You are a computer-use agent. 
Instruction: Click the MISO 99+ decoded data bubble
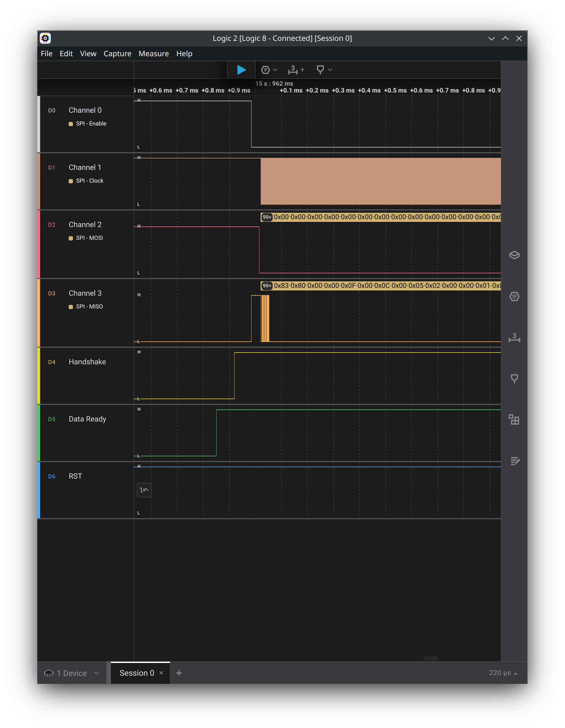(267, 286)
